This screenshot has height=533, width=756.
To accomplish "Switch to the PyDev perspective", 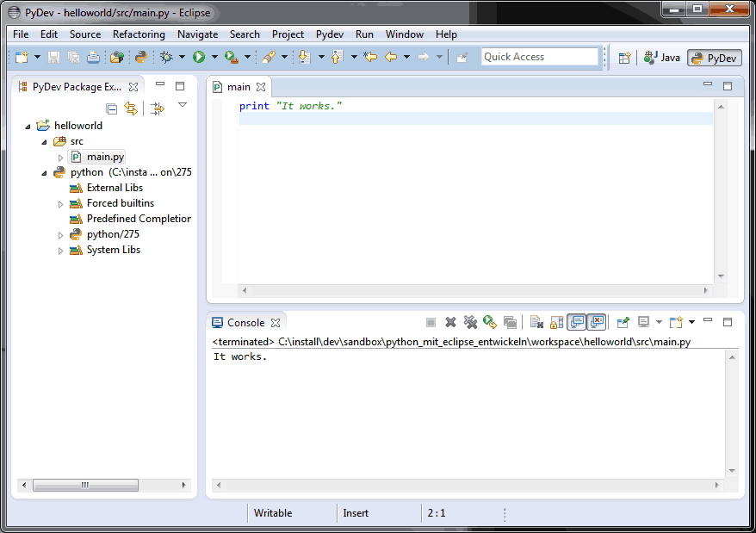I will (x=714, y=58).
